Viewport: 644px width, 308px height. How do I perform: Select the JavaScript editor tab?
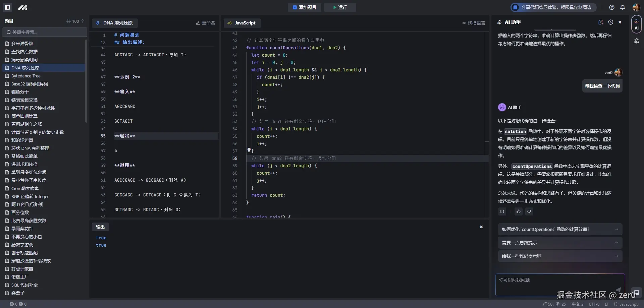pyautogui.click(x=242, y=23)
